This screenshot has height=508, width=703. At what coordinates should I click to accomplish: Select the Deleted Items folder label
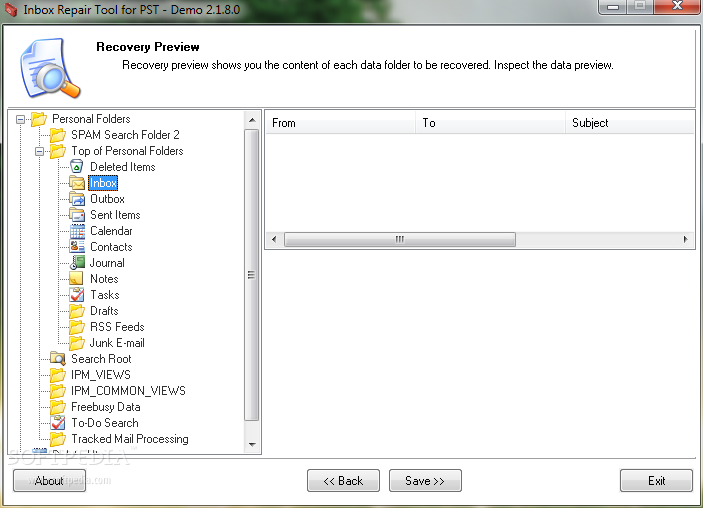123,167
